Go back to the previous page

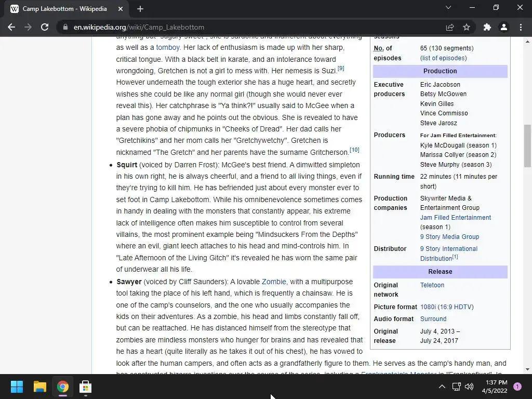pyautogui.click(x=11, y=27)
